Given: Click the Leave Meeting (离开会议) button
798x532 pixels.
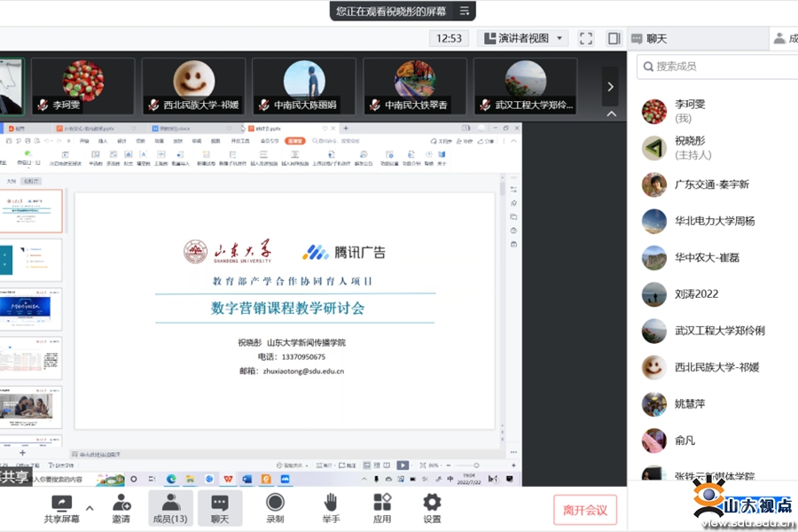Looking at the screenshot, I should [585, 510].
